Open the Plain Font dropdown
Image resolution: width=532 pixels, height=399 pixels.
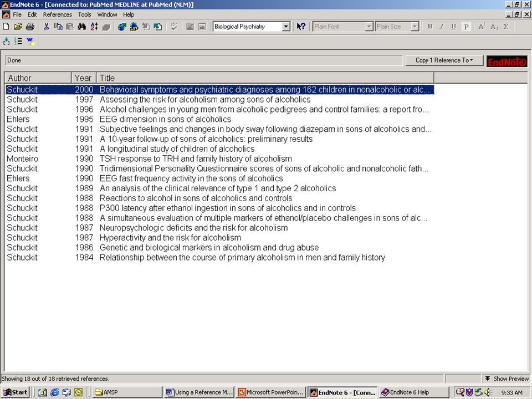point(369,27)
